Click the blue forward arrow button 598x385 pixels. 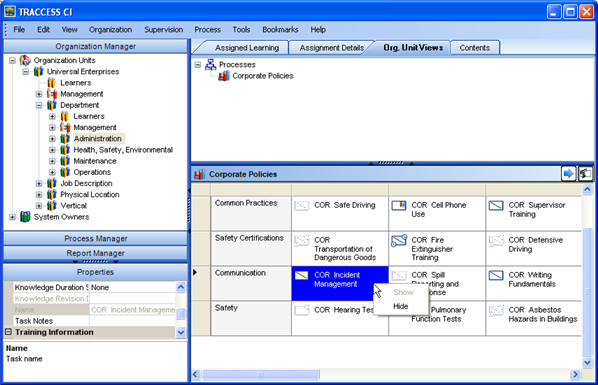568,174
